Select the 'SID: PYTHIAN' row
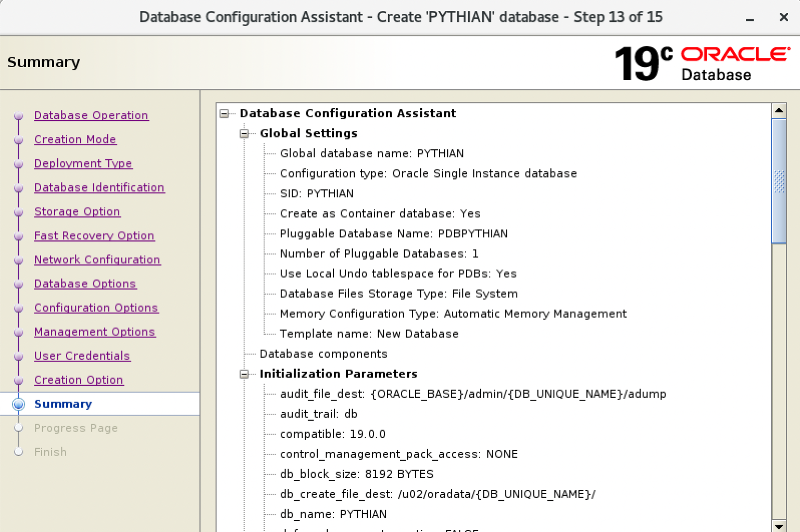 (x=317, y=194)
